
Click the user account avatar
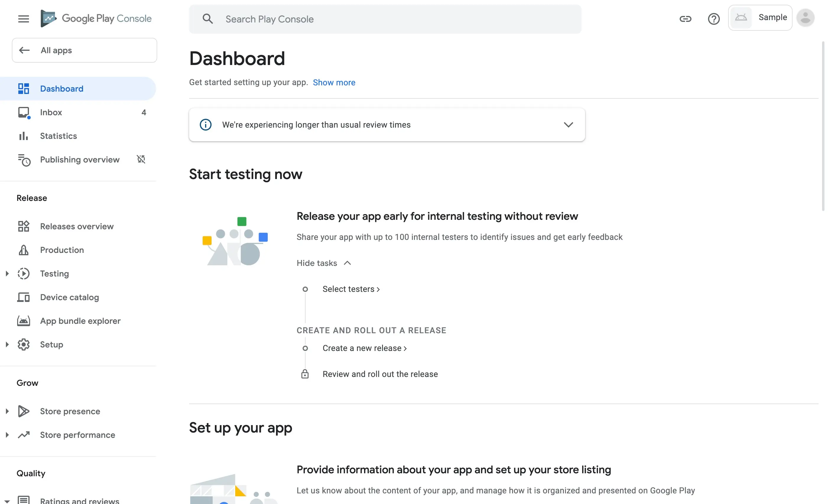point(805,18)
